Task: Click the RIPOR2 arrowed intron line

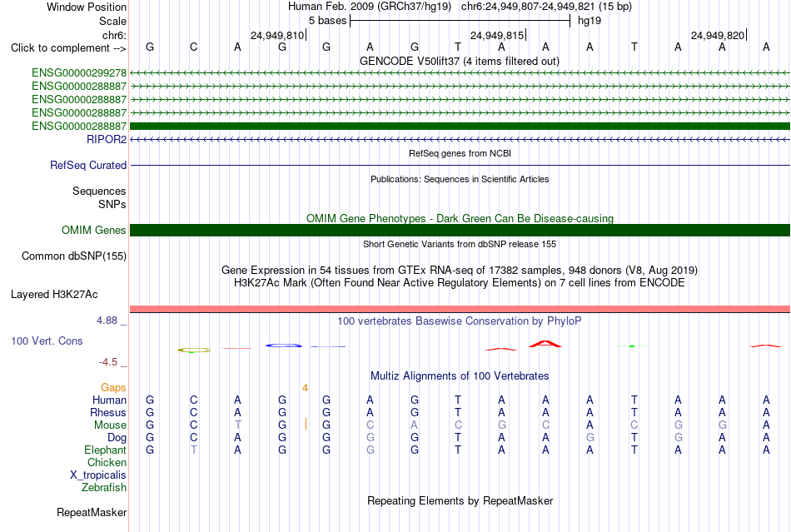Action: pyautogui.click(x=460, y=140)
